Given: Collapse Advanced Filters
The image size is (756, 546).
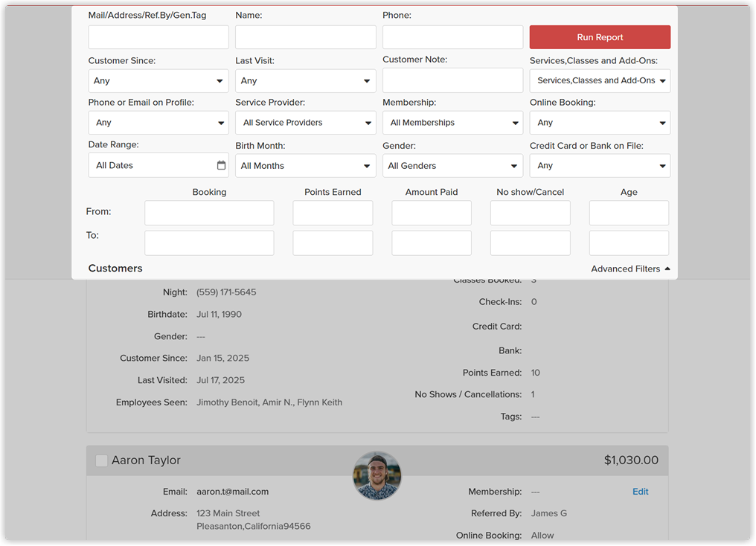Looking at the screenshot, I should 630,269.
